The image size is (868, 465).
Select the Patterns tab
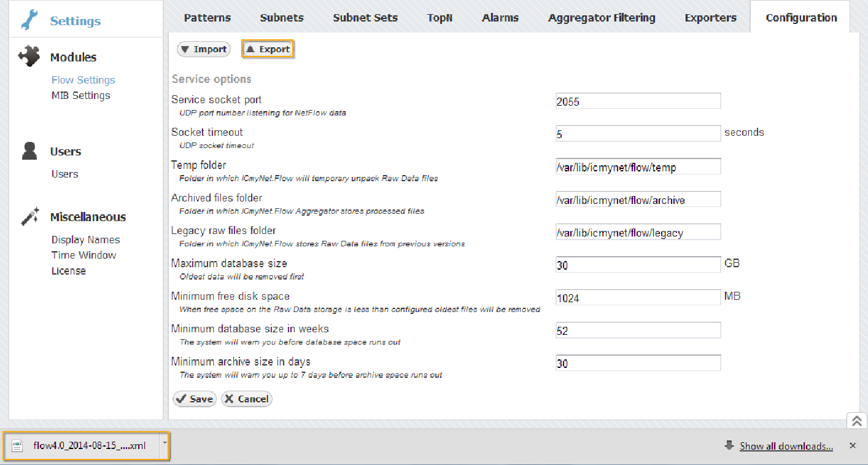[207, 17]
